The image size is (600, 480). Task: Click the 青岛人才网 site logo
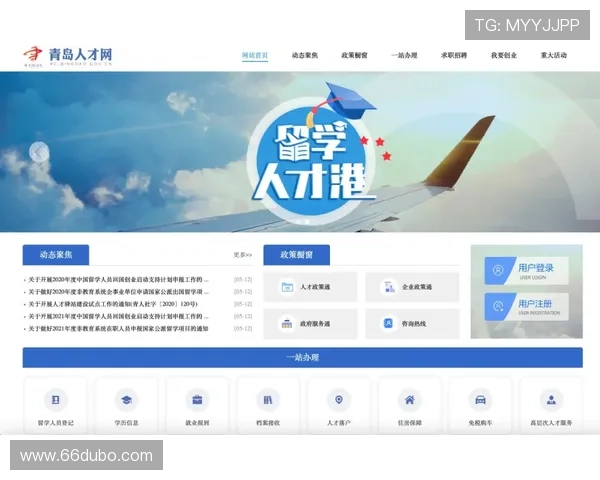pyautogui.click(x=68, y=56)
